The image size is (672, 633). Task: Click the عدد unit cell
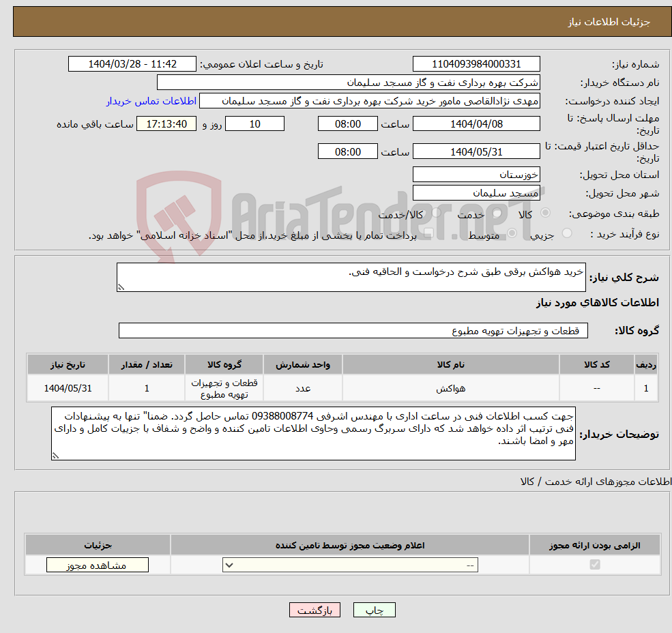[x=303, y=388]
